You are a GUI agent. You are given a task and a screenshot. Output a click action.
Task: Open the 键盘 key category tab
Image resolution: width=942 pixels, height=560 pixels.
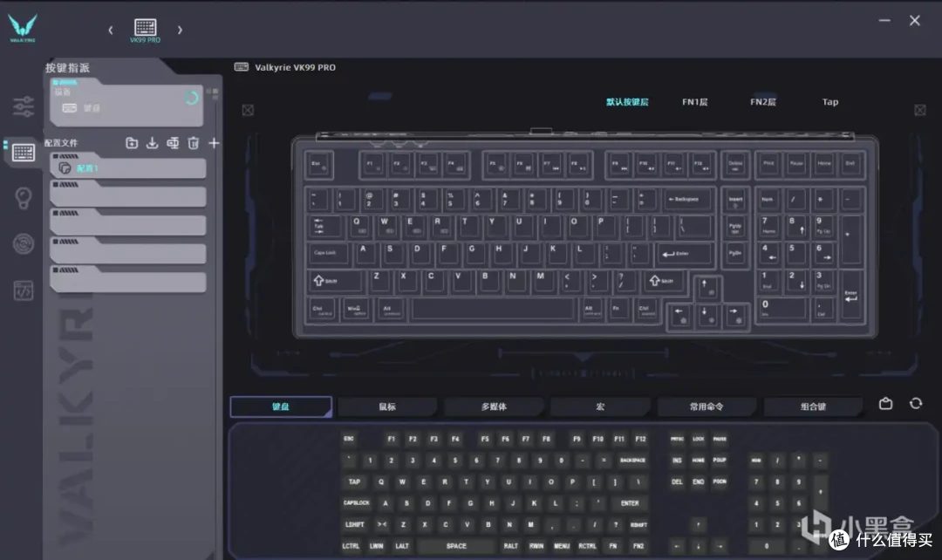pos(281,406)
